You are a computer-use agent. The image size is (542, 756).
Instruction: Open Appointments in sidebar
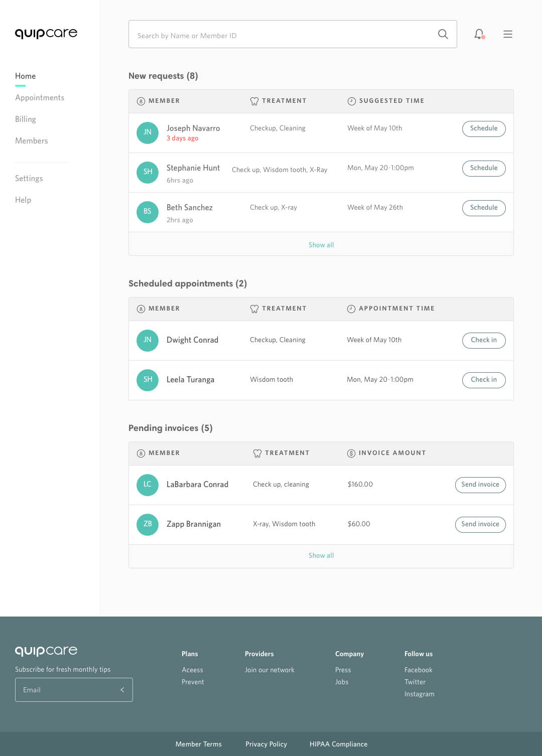pos(40,98)
